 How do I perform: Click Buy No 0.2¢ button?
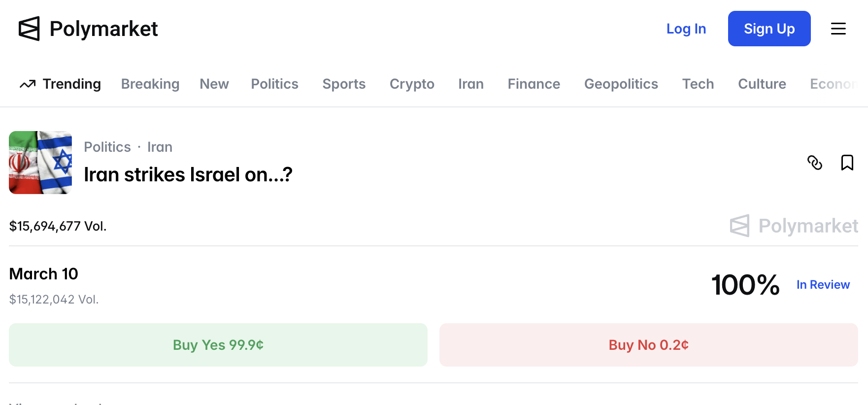pyautogui.click(x=648, y=345)
